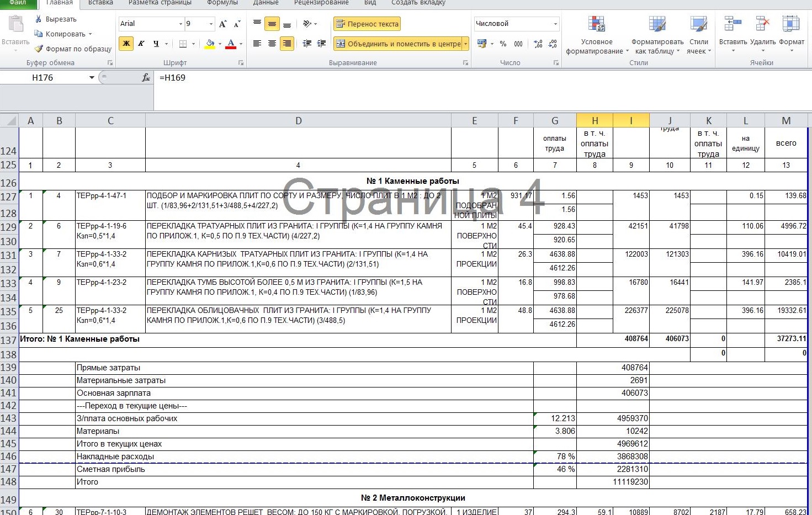This screenshot has height=515, width=812.
Task: Click the Delete cells (Удалить) icon
Action: point(762,24)
